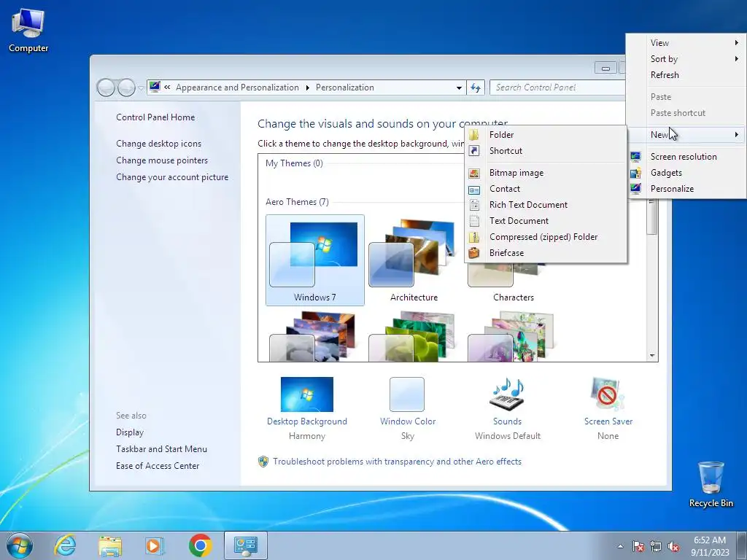The width and height of the screenshot is (747, 560).
Task: Open the recent pages dropdown arrow
Action: tap(141, 88)
